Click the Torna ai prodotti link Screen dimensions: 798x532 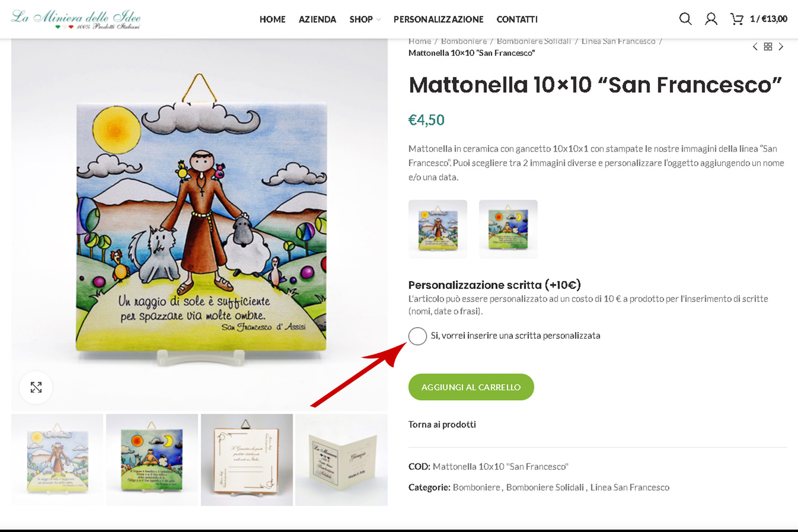click(x=442, y=425)
